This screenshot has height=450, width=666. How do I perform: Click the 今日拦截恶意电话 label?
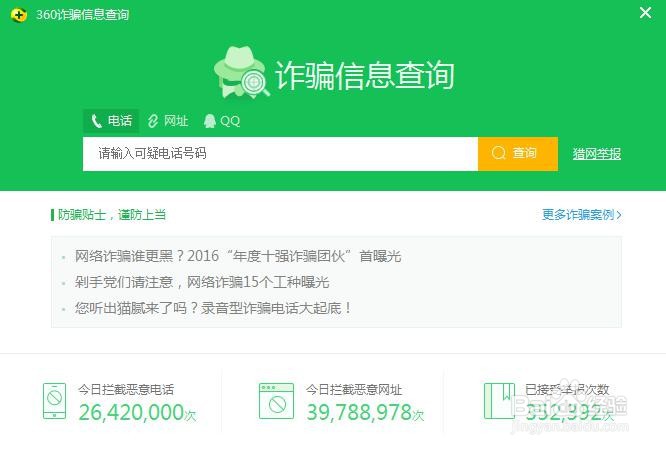coord(126,390)
